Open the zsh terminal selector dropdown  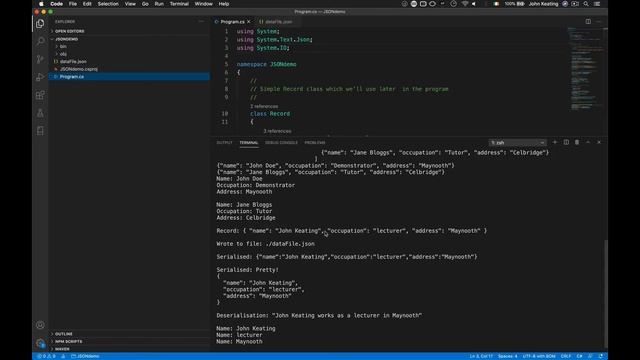point(517,142)
